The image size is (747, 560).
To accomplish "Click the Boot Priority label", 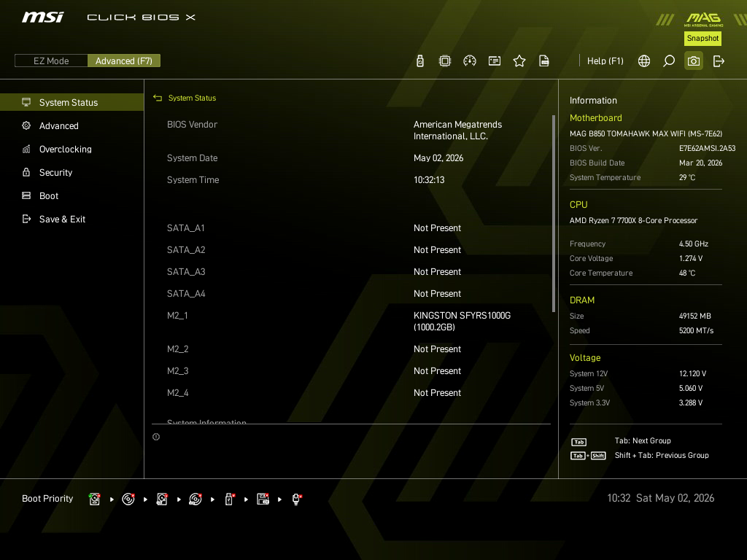I will pyautogui.click(x=47, y=499).
